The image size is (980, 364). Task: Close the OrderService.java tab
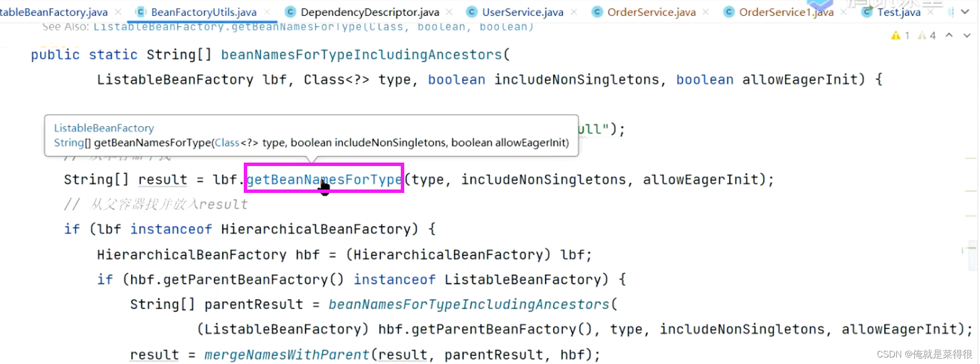pyautogui.click(x=706, y=12)
